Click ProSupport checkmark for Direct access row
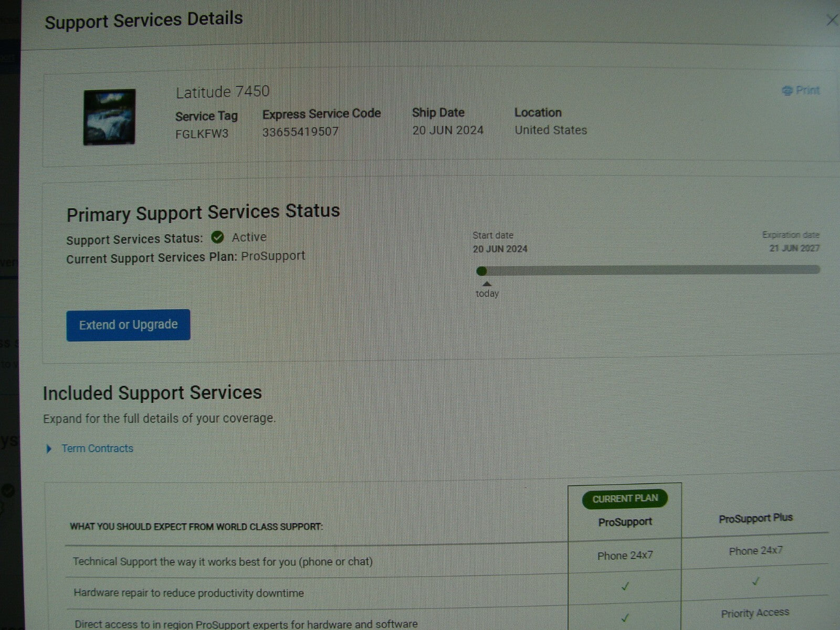The width and height of the screenshot is (840, 630). (625, 618)
